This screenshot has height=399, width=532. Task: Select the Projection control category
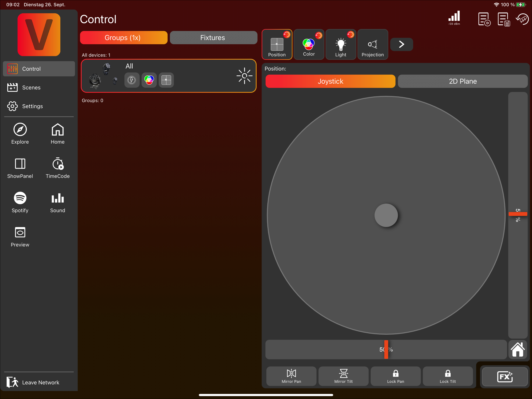[373, 45]
